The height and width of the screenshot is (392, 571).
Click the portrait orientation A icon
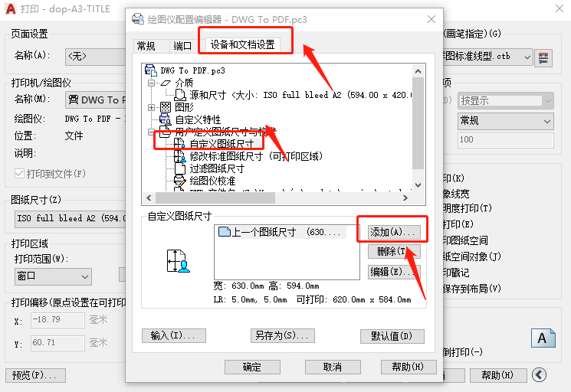[543, 338]
